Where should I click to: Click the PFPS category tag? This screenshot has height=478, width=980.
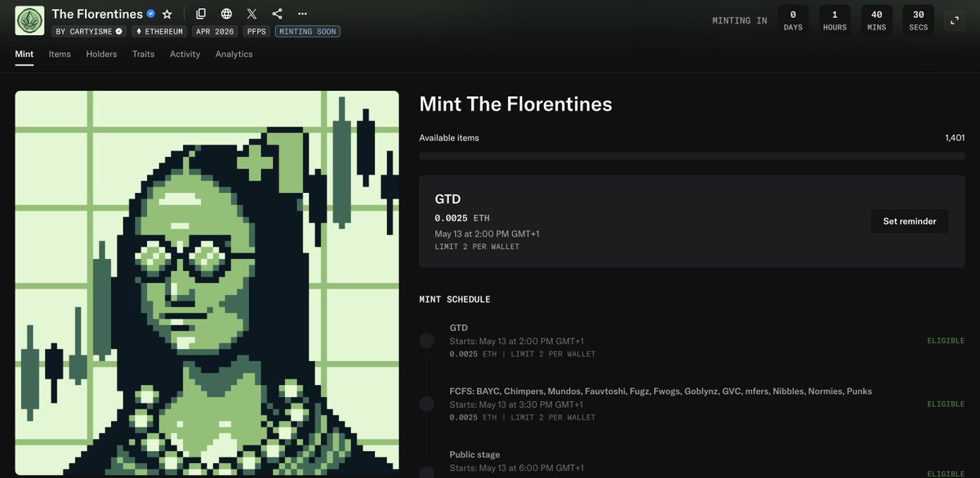pyautogui.click(x=256, y=32)
